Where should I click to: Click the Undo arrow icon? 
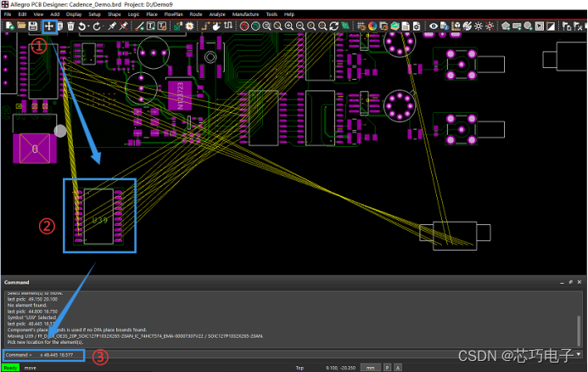83,26
